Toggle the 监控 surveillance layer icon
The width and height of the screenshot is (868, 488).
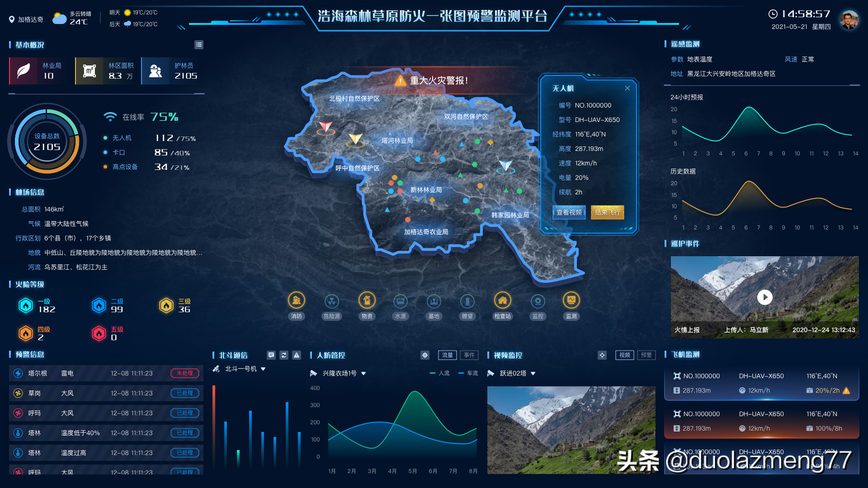[538, 301]
